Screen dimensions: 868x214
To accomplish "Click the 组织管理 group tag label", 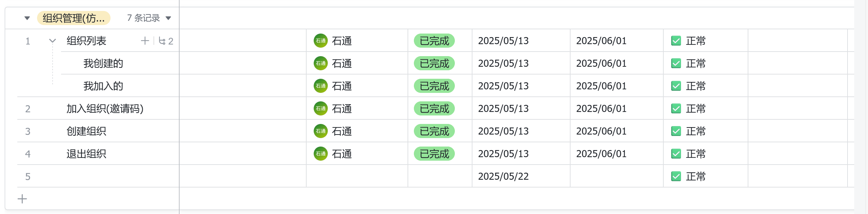I will tap(74, 18).
